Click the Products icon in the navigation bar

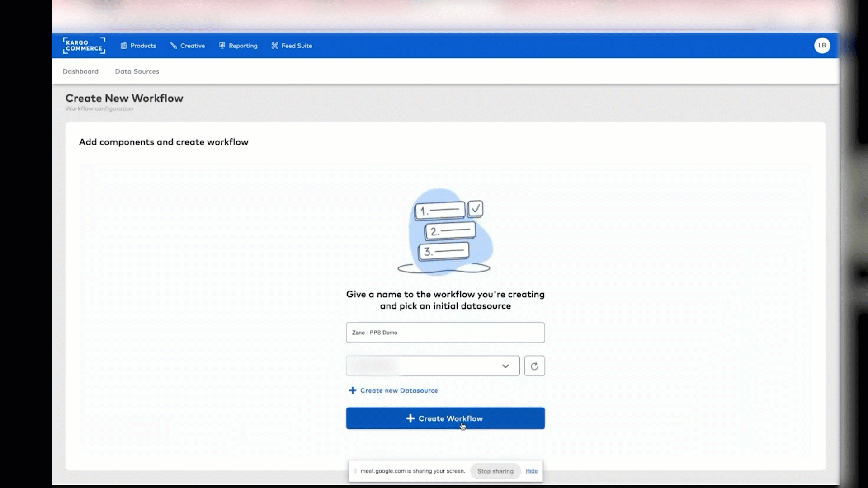click(x=124, y=45)
